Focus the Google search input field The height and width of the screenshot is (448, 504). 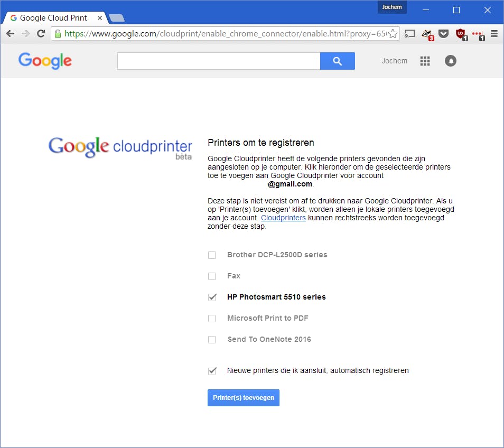coord(219,61)
